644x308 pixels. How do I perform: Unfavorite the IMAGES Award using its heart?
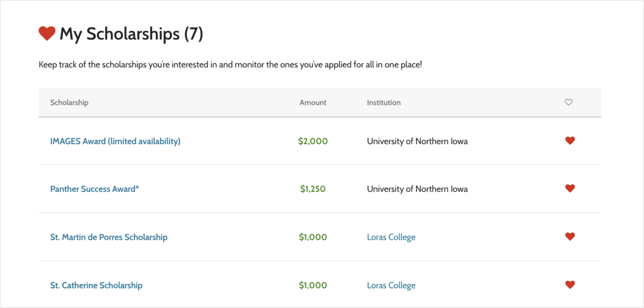tap(570, 141)
